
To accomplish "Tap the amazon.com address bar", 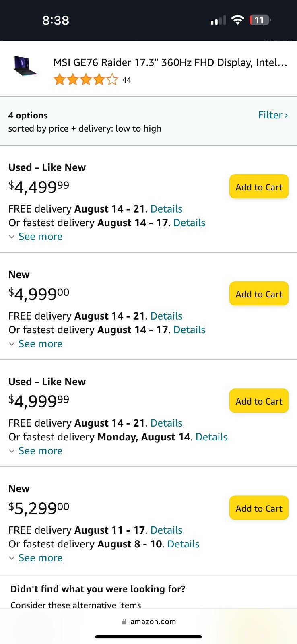I will pos(148,621).
